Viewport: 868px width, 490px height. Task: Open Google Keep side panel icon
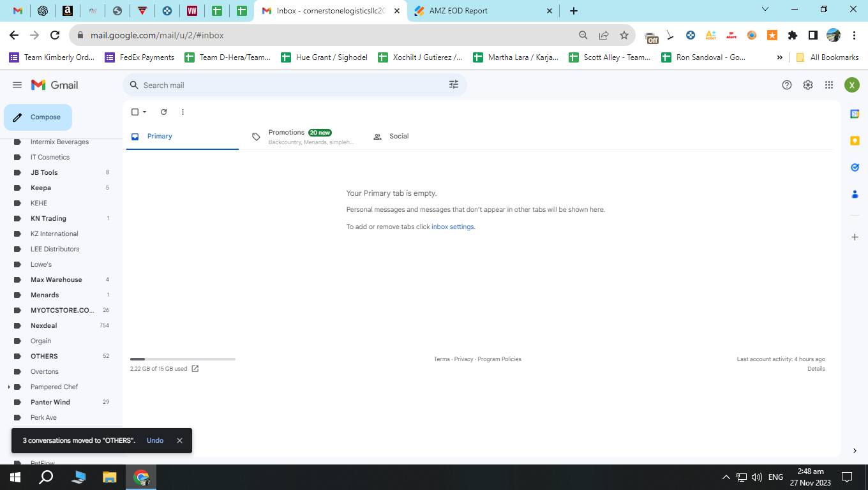855,140
